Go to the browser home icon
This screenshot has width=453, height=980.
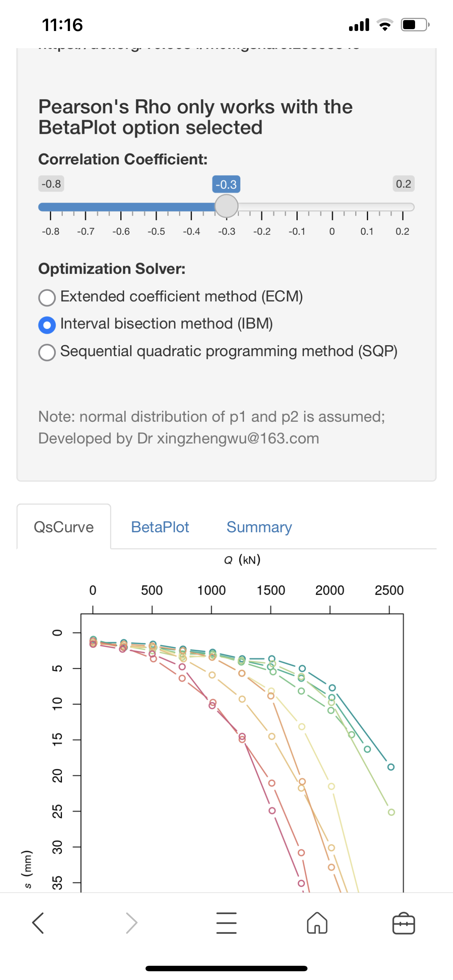pyautogui.click(x=317, y=923)
